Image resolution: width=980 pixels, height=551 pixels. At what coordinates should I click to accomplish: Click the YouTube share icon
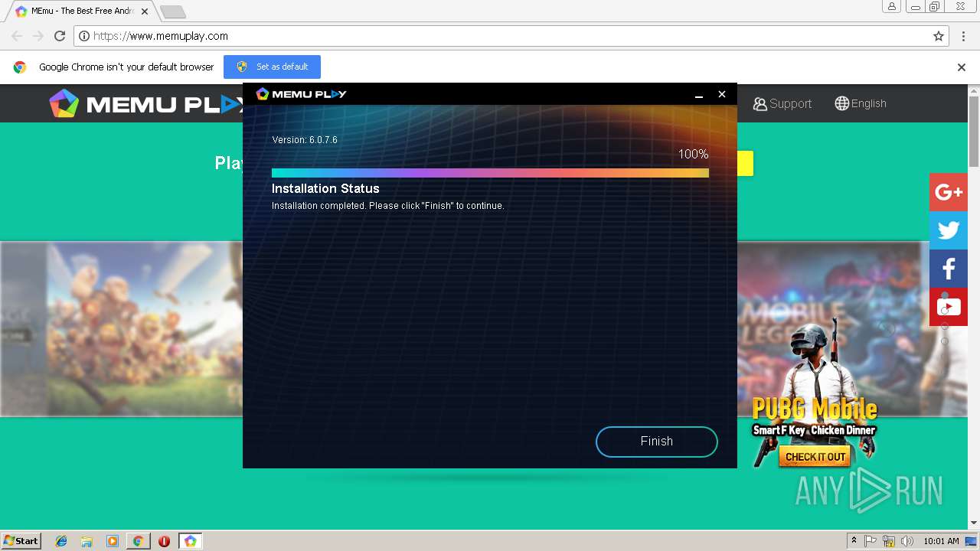click(x=949, y=307)
